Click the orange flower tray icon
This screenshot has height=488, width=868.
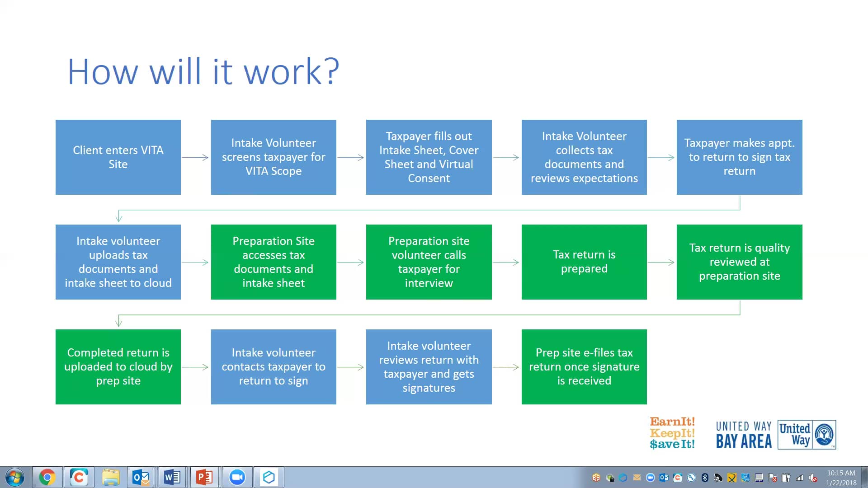coord(596,478)
